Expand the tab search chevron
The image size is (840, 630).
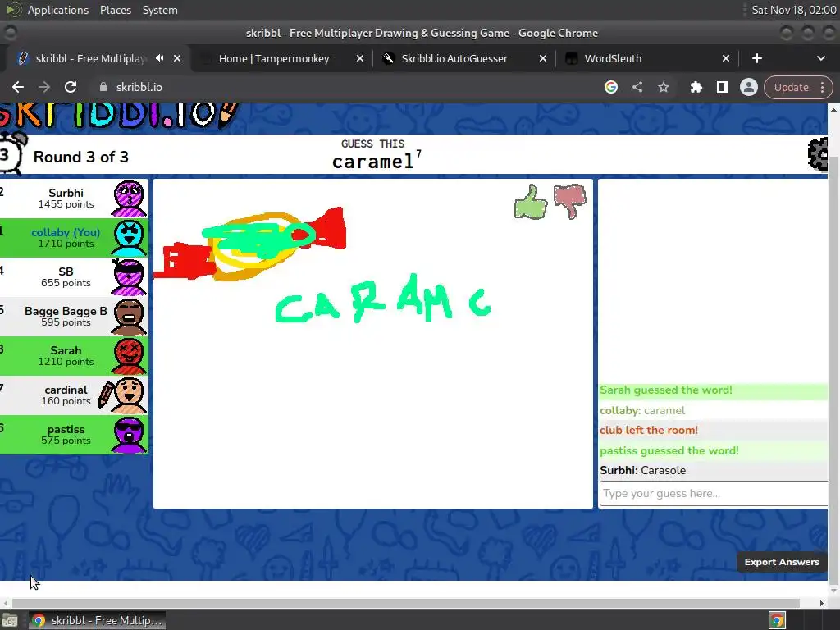(x=820, y=58)
